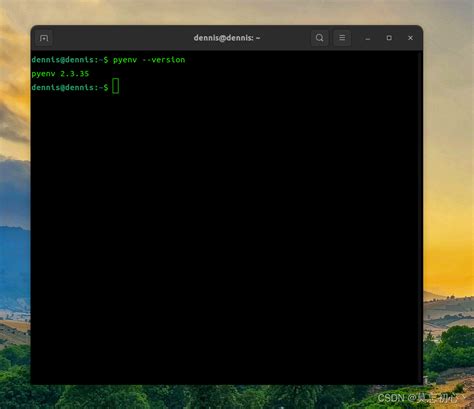474x409 pixels.
Task: Click the pyenv 2.3.35 output line
Action: 60,74
